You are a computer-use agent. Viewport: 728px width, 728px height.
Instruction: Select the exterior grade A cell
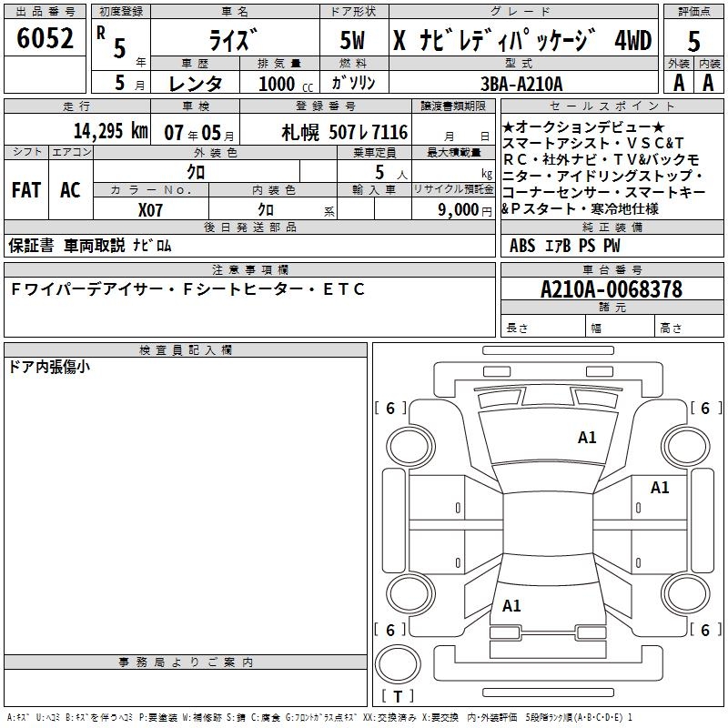[677, 81]
